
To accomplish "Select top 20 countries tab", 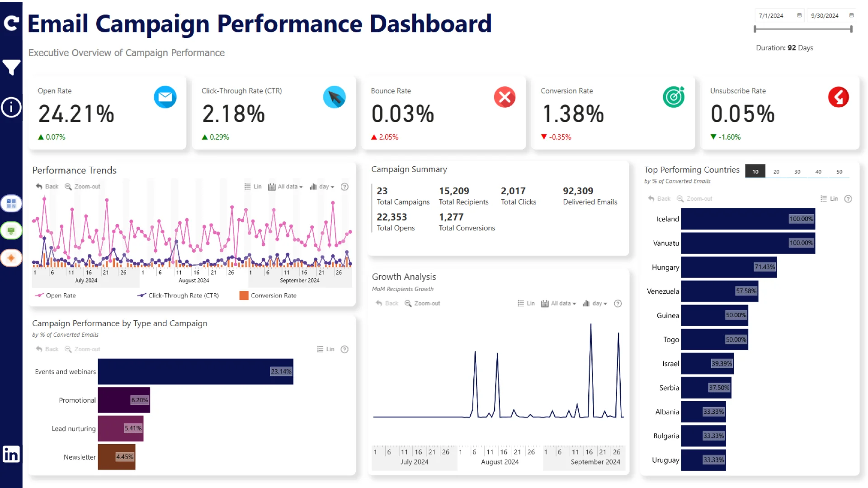I will pyautogui.click(x=776, y=172).
